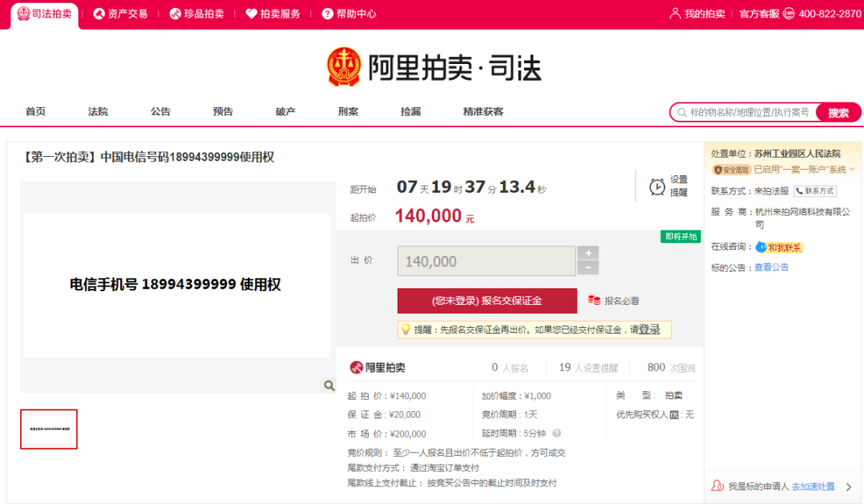Click the small phone number thumbnail
The width and height of the screenshot is (864, 504).
click(48, 429)
